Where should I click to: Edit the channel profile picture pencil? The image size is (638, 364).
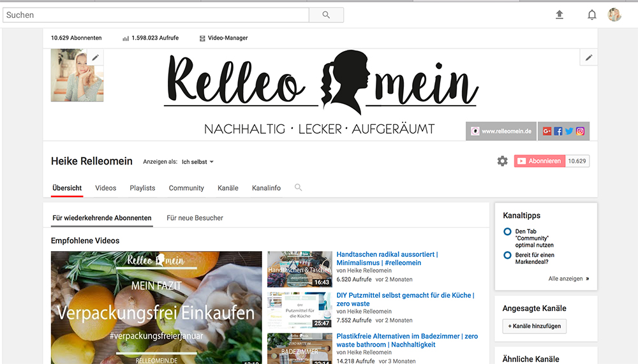95,57
